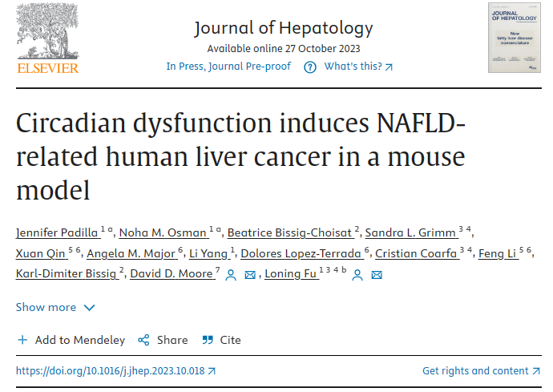553x392 pixels.
Task: Open the question mark help icon
Action: tap(310, 67)
